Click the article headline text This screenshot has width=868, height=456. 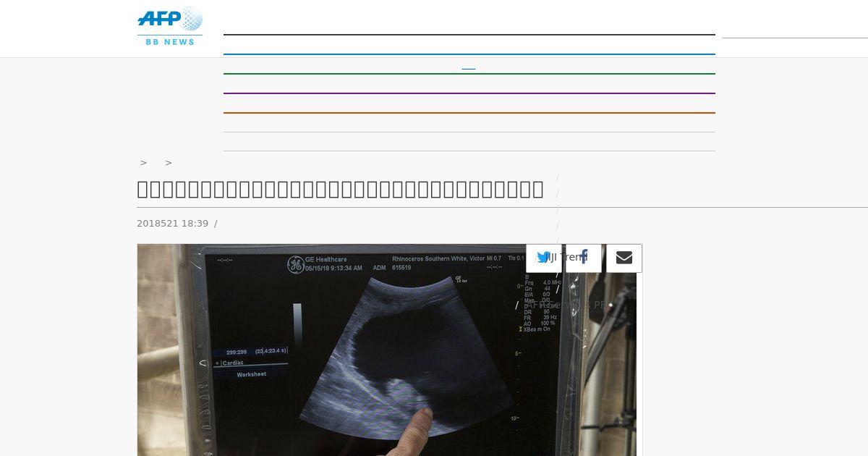click(340, 190)
